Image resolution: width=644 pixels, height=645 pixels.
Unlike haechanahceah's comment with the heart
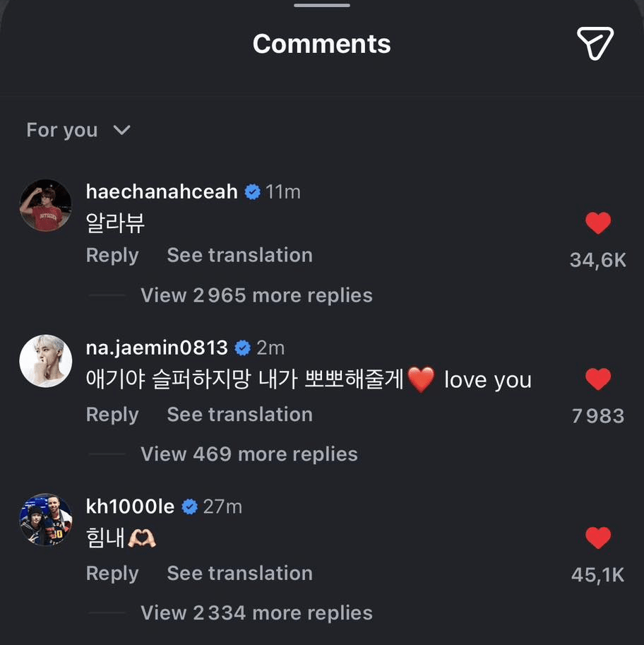point(597,224)
